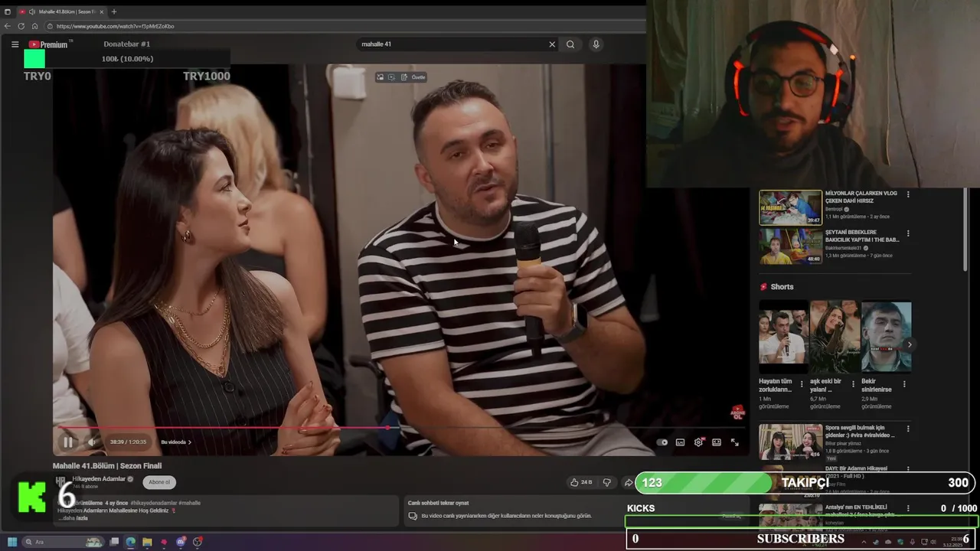Mute the video using volume icon

coord(92,442)
